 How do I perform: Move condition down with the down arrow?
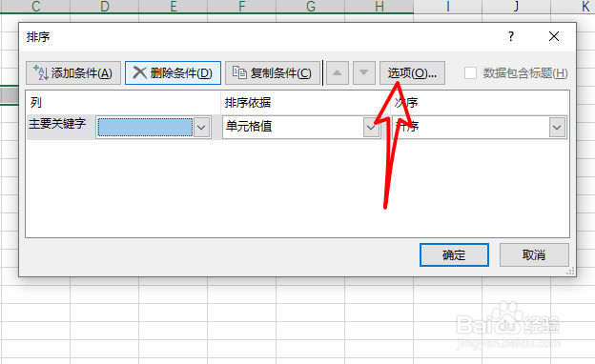364,72
